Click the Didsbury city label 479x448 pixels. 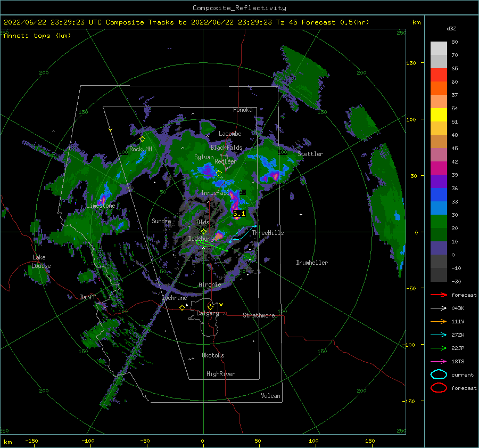201,239
